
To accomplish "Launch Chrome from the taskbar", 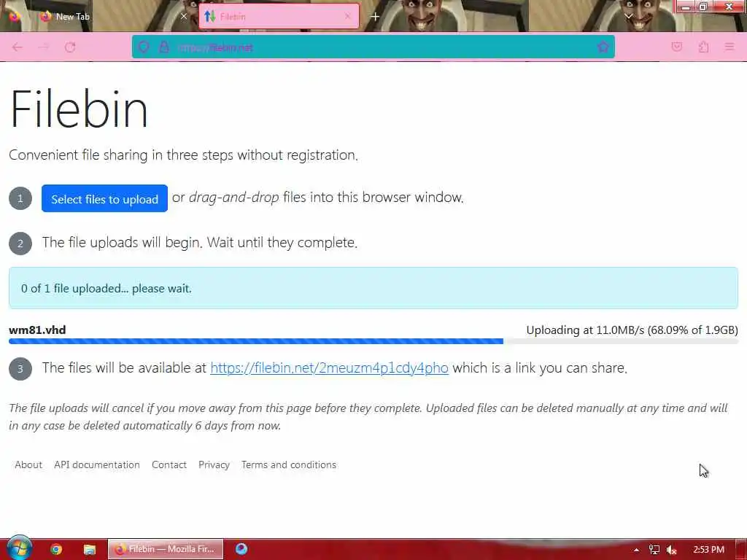I will pyautogui.click(x=56, y=549).
